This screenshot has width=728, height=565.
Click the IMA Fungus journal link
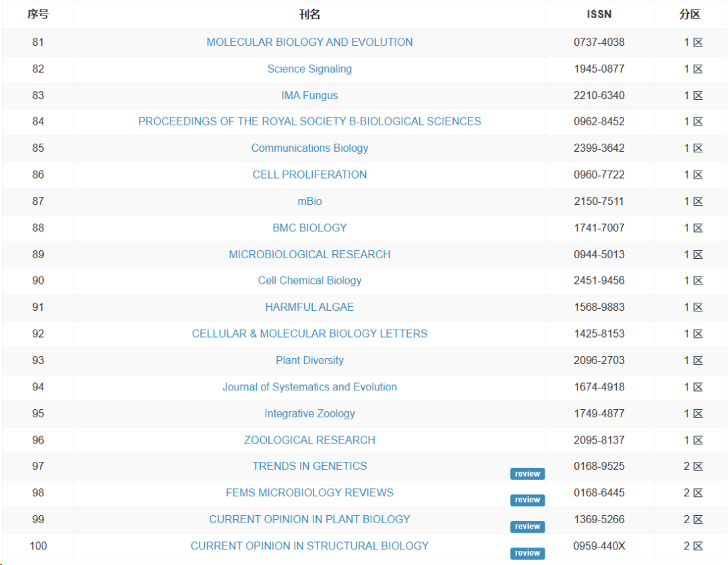click(309, 95)
